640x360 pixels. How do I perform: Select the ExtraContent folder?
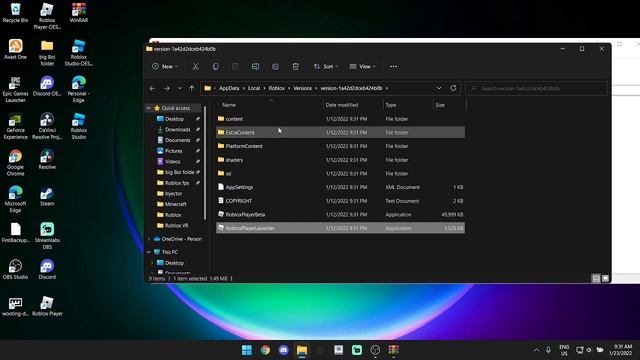[x=340, y=132]
